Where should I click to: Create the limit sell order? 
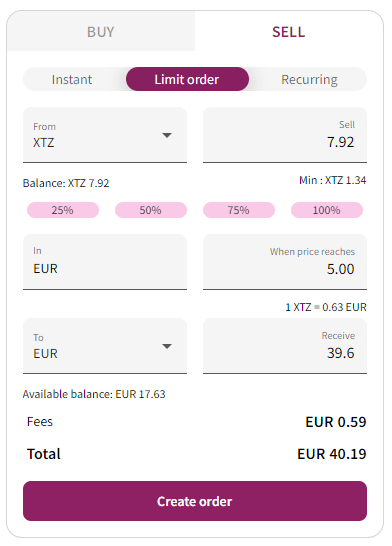click(195, 501)
